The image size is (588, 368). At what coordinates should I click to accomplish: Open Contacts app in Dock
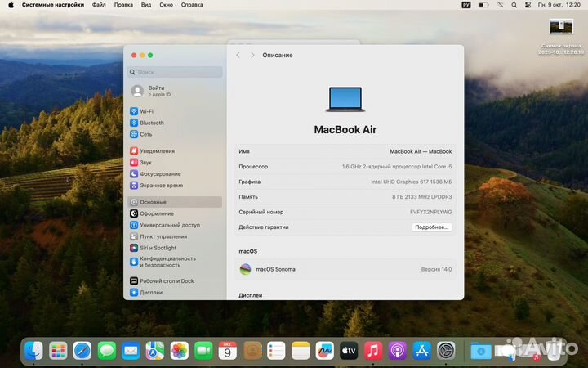252,351
